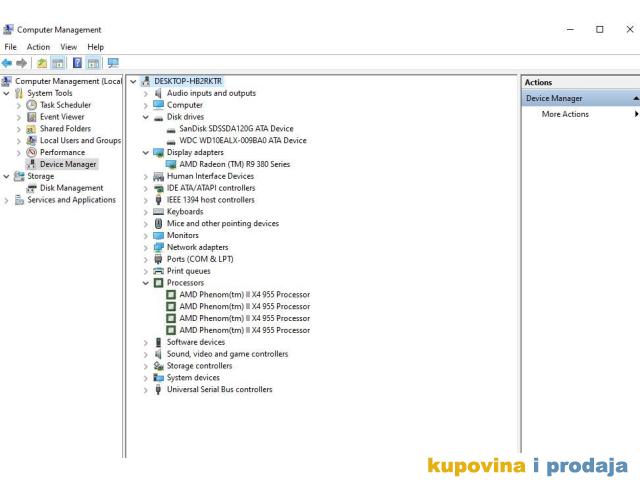Click the blue Help question mark icon
The height and width of the screenshot is (480, 640).
coord(77,63)
